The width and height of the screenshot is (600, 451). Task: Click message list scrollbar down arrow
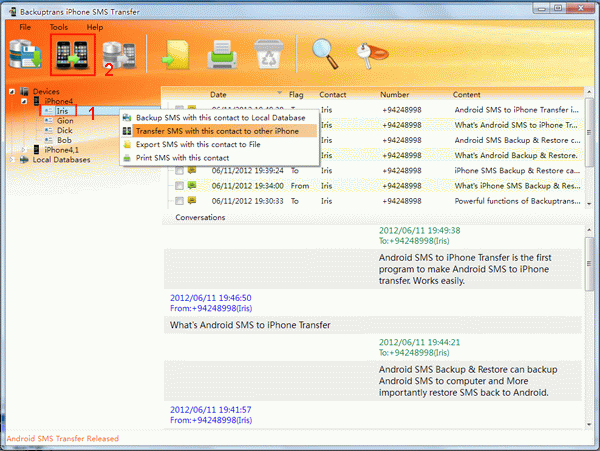[x=589, y=204]
